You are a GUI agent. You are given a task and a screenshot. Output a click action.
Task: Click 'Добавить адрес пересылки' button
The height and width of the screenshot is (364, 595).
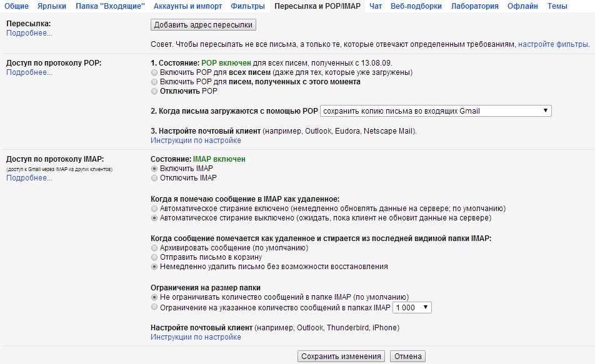point(203,25)
